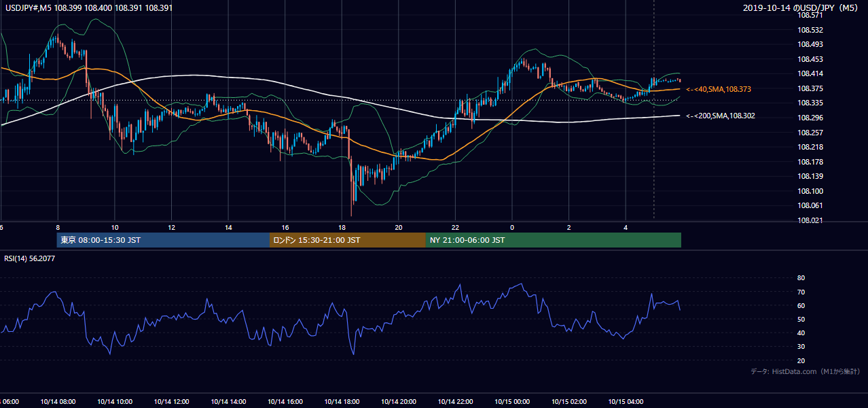Click the RSI 70 level label
Image resolution: width=868 pixels, height=408 pixels.
click(x=801, y=292)
